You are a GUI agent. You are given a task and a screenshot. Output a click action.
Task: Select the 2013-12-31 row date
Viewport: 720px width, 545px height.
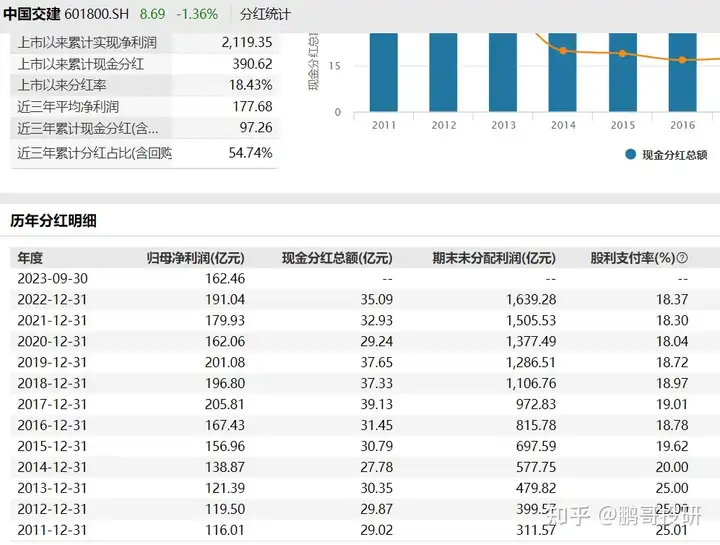[x=52, y=488]
